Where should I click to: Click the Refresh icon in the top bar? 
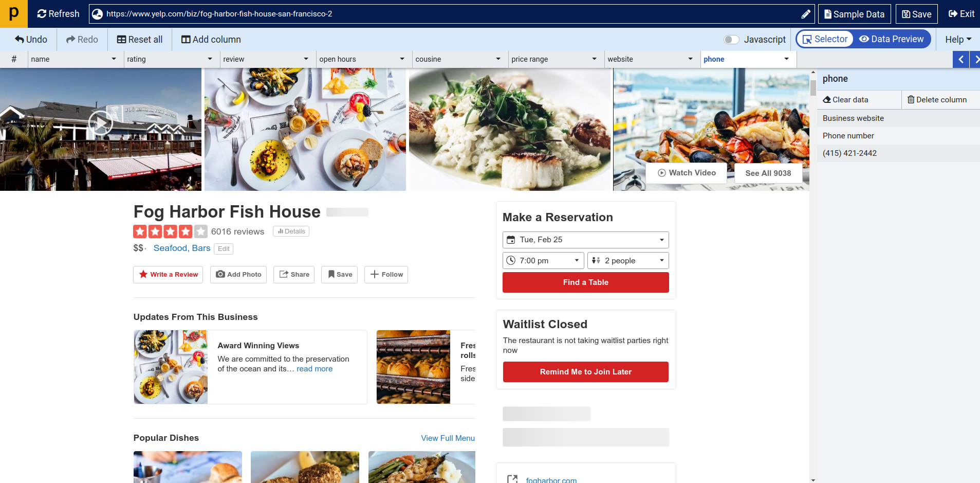tap(42, 14)
